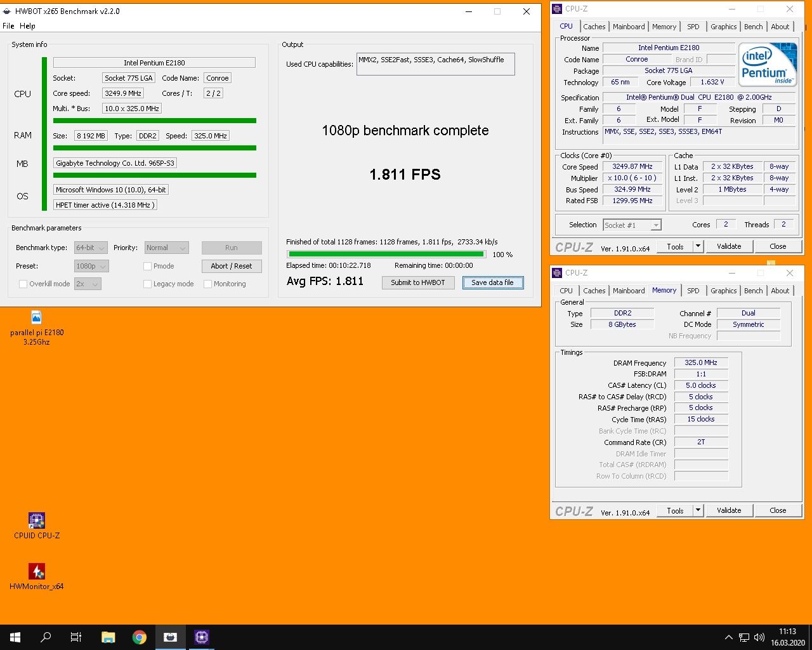Open the Windows Start menu
The height and width of the screenshot is (650, 812).
coord(15,637)
